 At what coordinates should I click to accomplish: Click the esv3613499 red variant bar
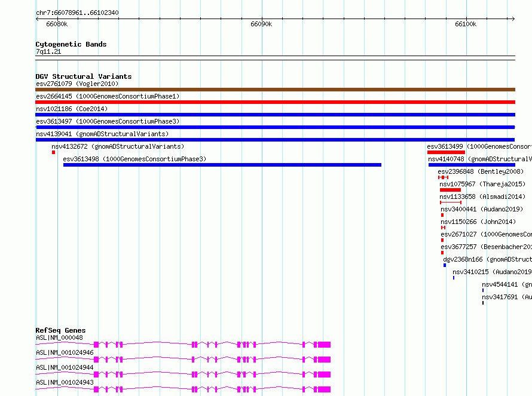pyautogui.click(x=446, y=152)
